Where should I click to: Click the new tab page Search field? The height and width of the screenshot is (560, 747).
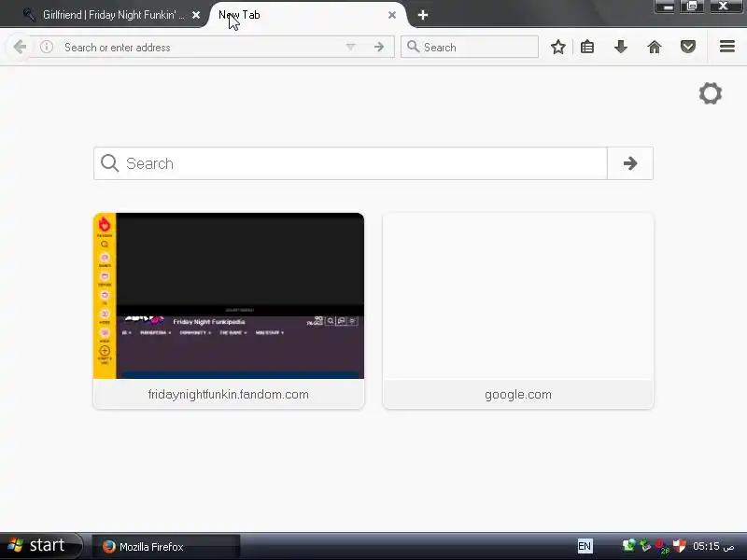coord(351,163)
